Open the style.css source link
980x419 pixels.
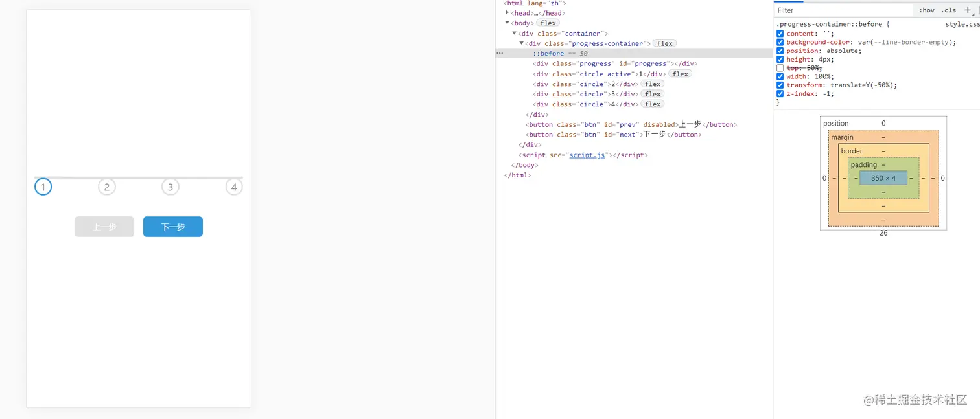click(x=962, y=24)
